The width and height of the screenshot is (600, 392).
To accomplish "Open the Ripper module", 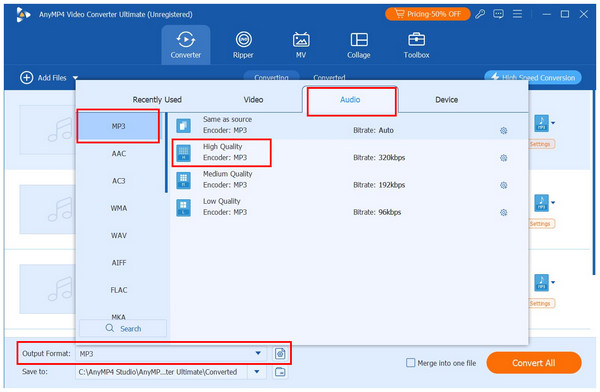I will point(243,45).
